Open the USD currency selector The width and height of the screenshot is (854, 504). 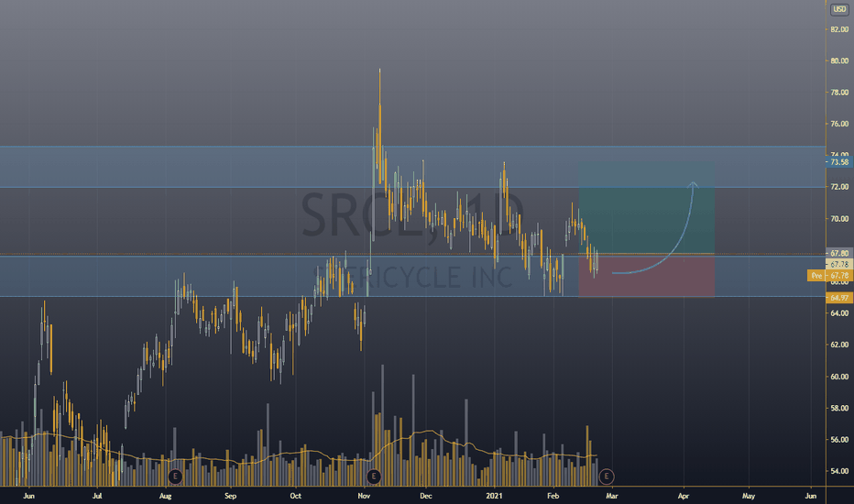(x=840, y=9)
